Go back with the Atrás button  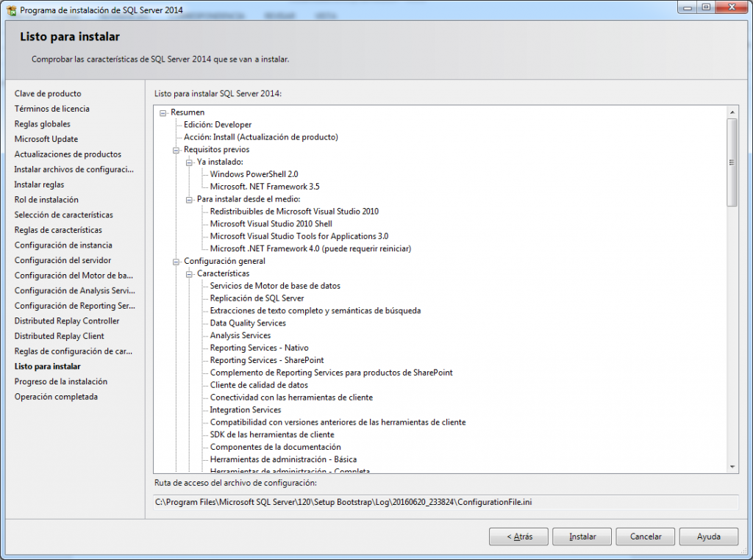click(x=518, y=536)
